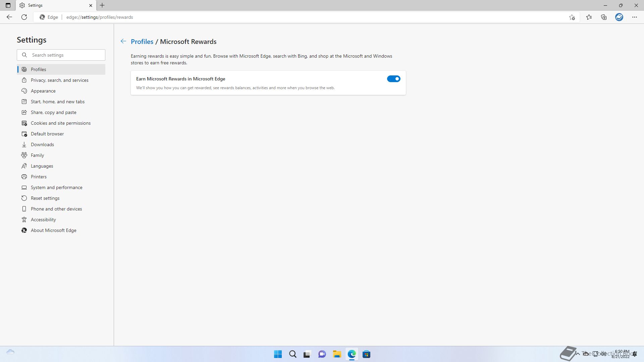Open Phone and other devices settings
644x362 pixels.
coord(61,209)
